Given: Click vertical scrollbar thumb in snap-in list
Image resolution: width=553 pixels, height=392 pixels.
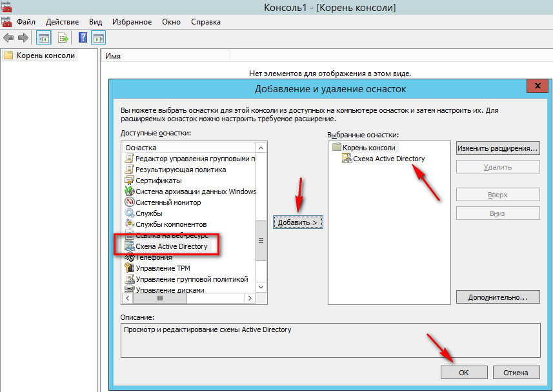Looking at the screenshot, I should click(261, 240).
